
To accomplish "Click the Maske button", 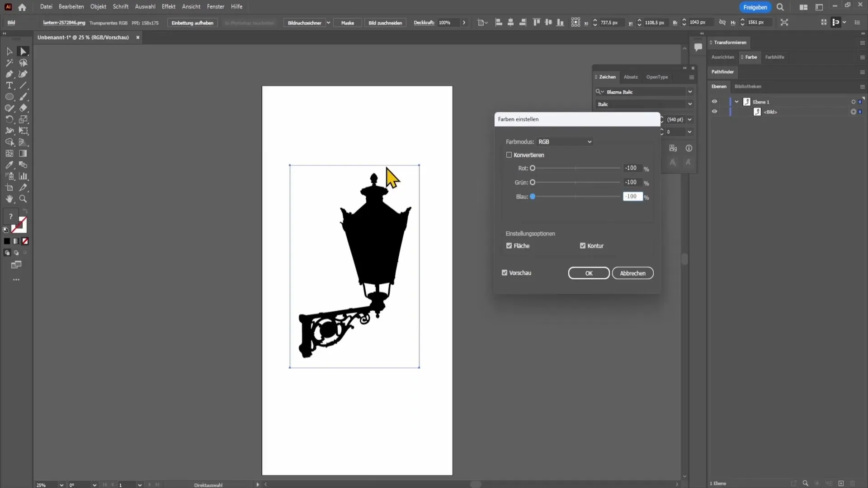I will tap(348, 23).
